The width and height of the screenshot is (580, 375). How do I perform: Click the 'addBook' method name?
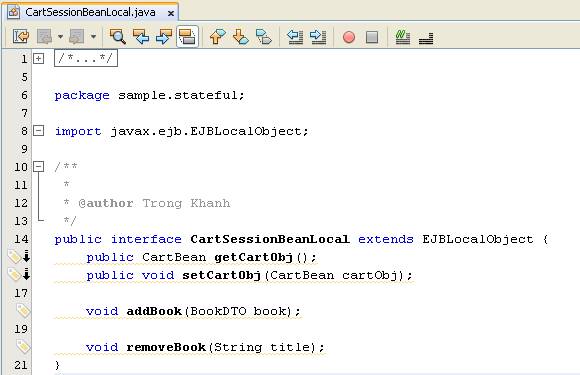[x=154, y=311]
